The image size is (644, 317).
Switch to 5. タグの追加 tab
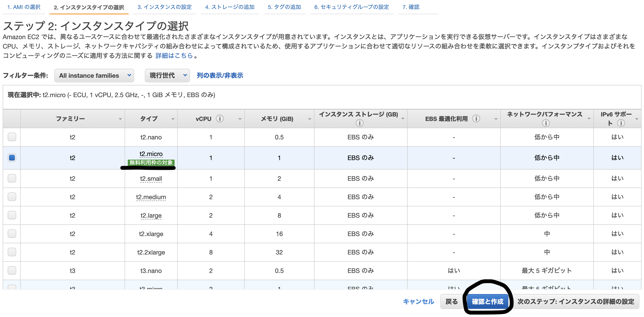[284, 7]
